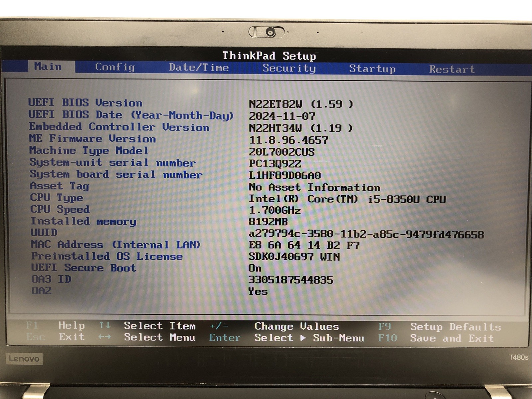The height and width of the screenshot is (399, 532).
Task: Select board serial value L1HF89D06A0
Action: pos(285,175)
